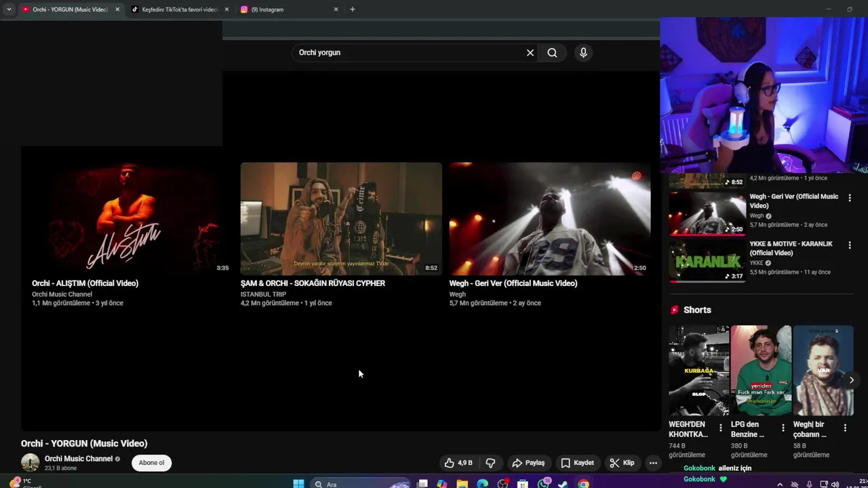This screenshot has width=868, height=488.
Task: Open options for Wegh bir çobanın short
Action: point(845,428)
